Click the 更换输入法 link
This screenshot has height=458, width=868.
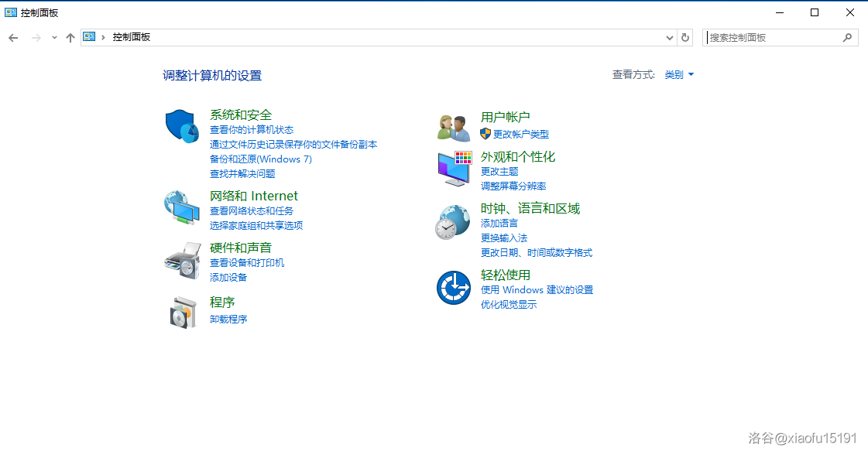[504, 238]
